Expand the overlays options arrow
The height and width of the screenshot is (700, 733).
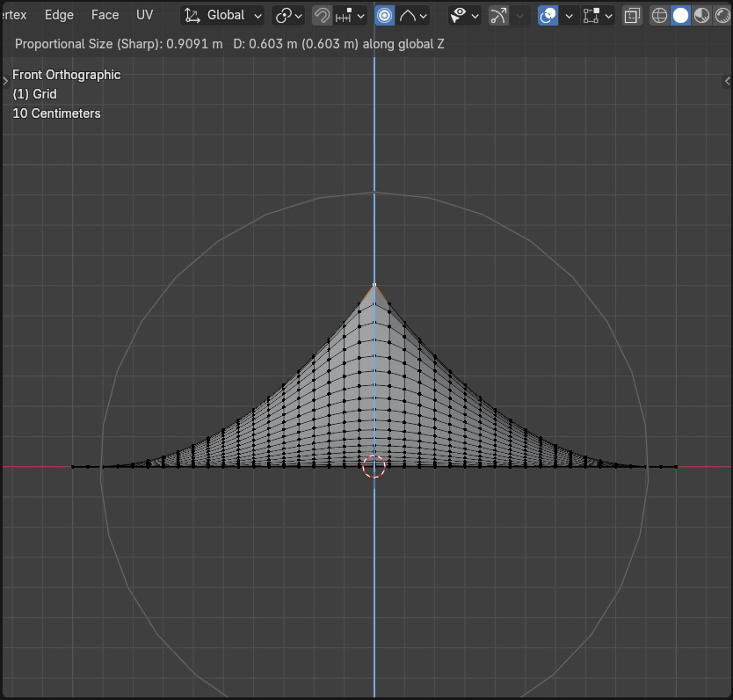pos(568,16)
